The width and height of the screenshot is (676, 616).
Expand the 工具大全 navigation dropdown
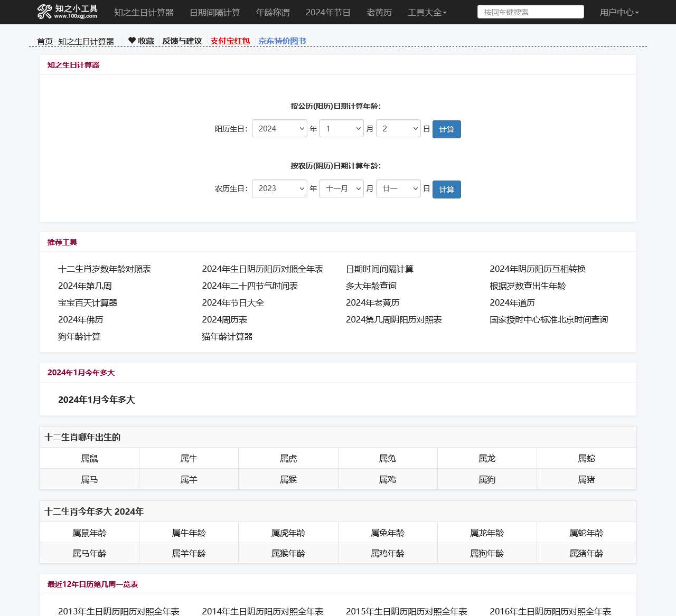click(x=427, y=12)
